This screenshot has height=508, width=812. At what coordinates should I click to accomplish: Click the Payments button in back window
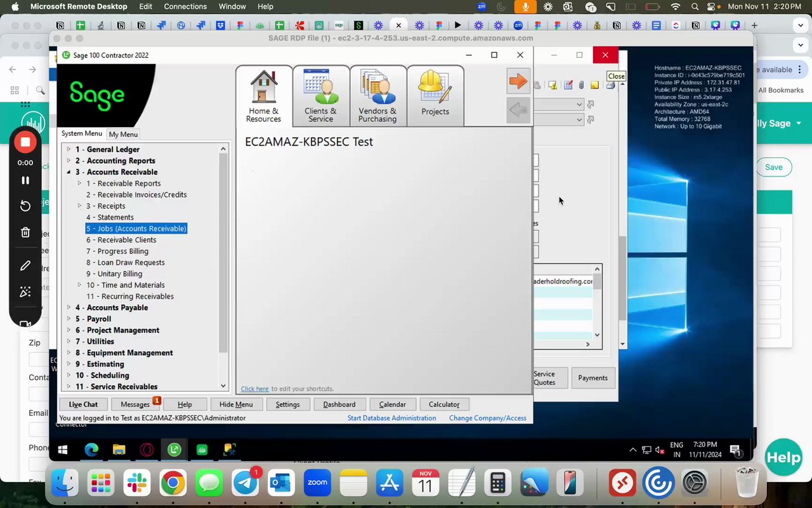click(593, 378)
